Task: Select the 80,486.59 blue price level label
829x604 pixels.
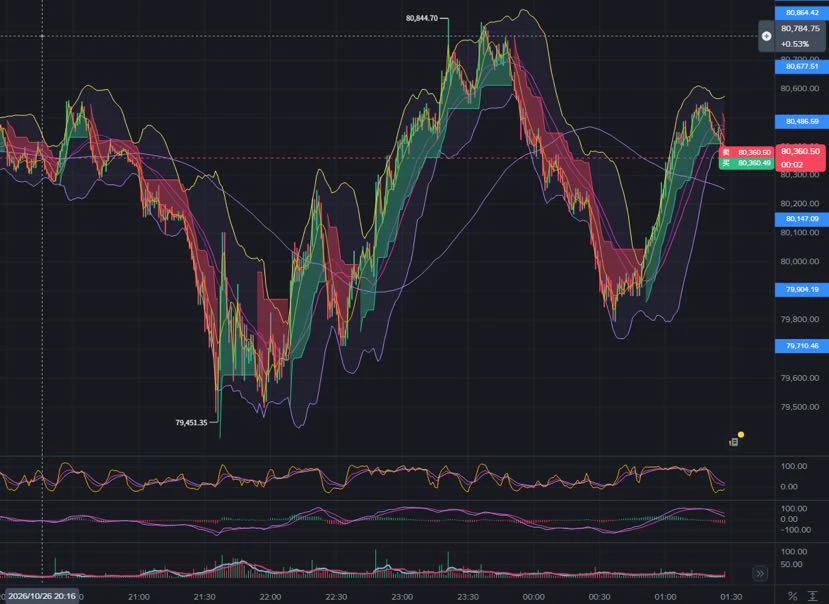Action: (x=802, y=121)
